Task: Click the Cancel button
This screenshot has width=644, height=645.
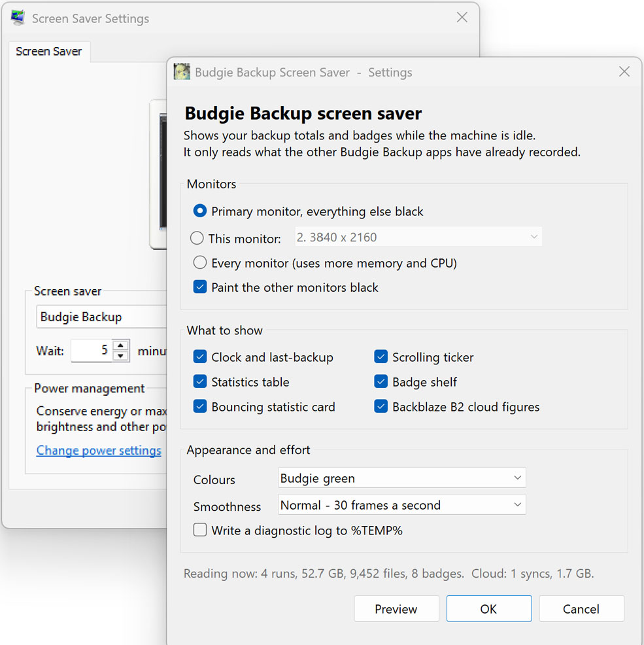Action: [581, 608]
